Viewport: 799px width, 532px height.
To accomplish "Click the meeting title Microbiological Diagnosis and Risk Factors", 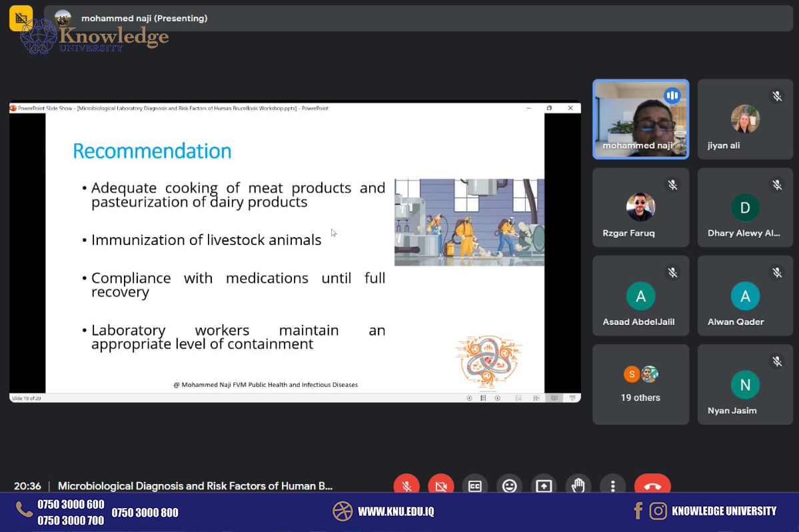I will (195, 485).
